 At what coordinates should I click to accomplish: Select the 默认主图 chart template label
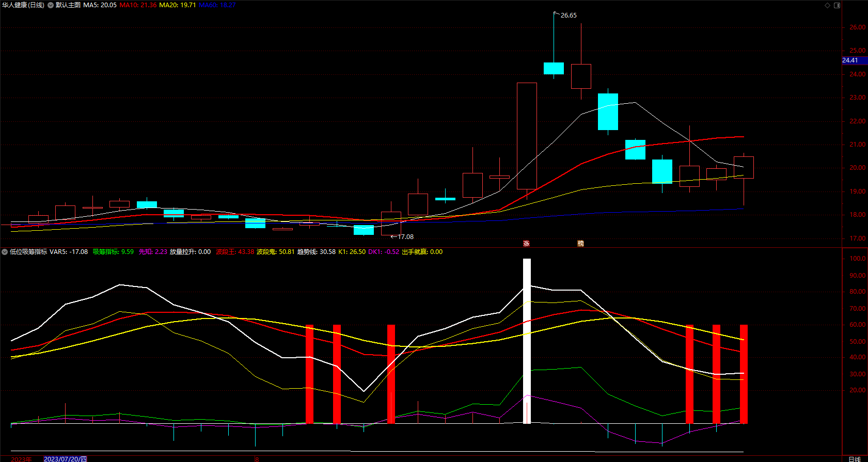coord(68,5)
